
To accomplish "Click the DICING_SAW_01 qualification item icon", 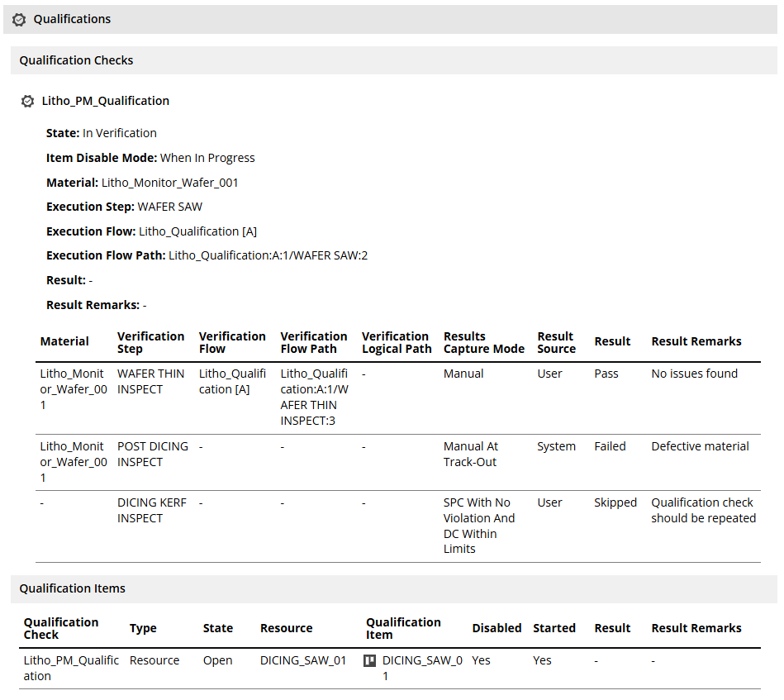I will [371, 660].
